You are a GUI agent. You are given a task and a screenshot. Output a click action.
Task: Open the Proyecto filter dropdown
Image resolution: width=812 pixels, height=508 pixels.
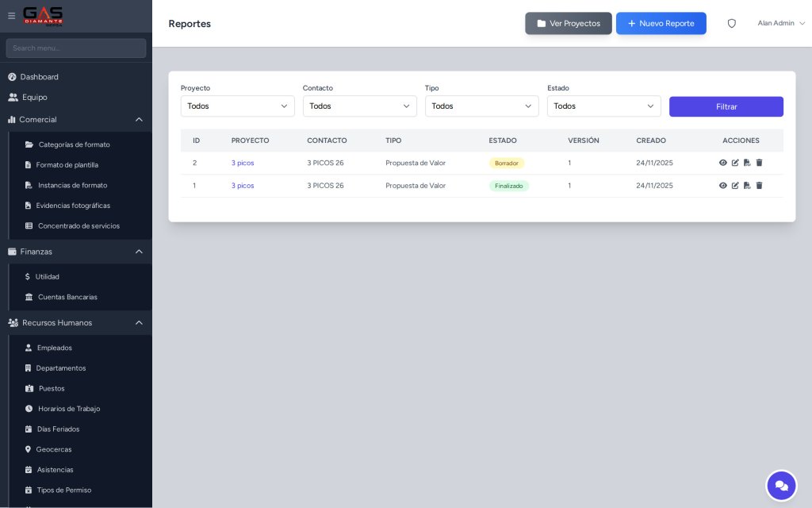coord(237,106)
